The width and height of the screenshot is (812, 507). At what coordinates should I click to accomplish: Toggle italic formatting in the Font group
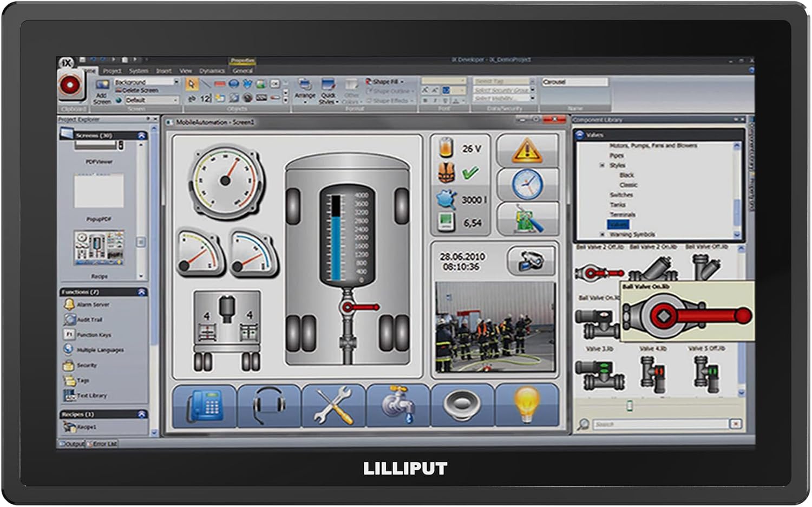[x=436, y=100]
